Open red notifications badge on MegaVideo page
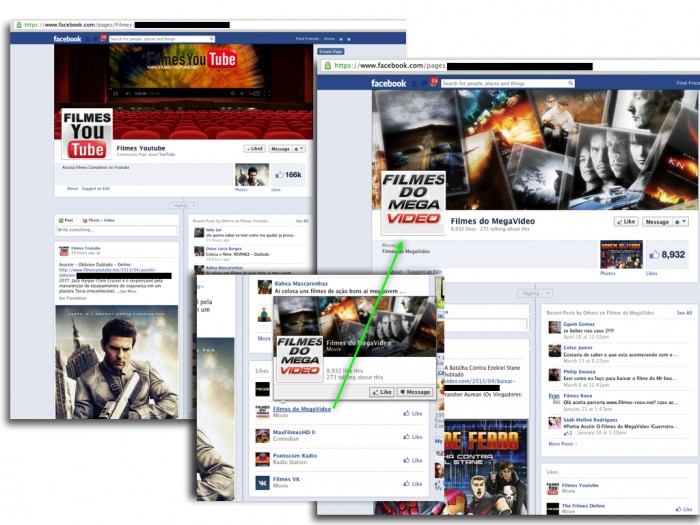Viewport: 700px width, 525px height. coord(434,81)
